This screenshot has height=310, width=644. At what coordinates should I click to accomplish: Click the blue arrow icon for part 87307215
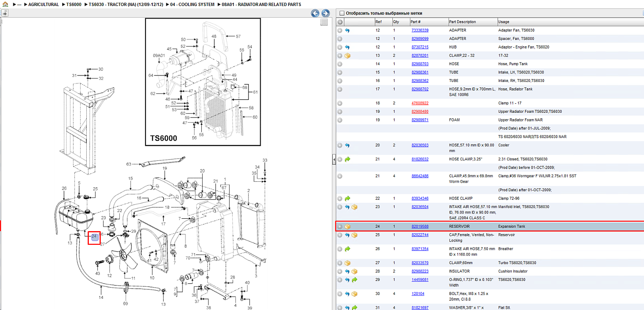[347, 47]
